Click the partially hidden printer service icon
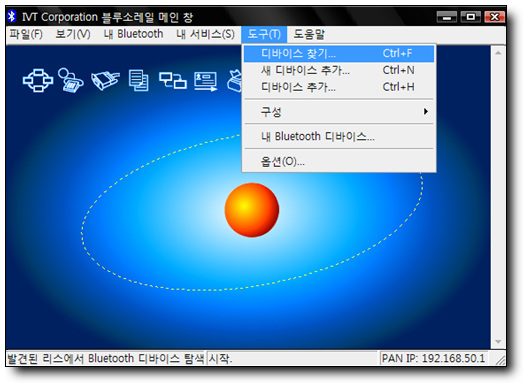 (x=234, y=80)
